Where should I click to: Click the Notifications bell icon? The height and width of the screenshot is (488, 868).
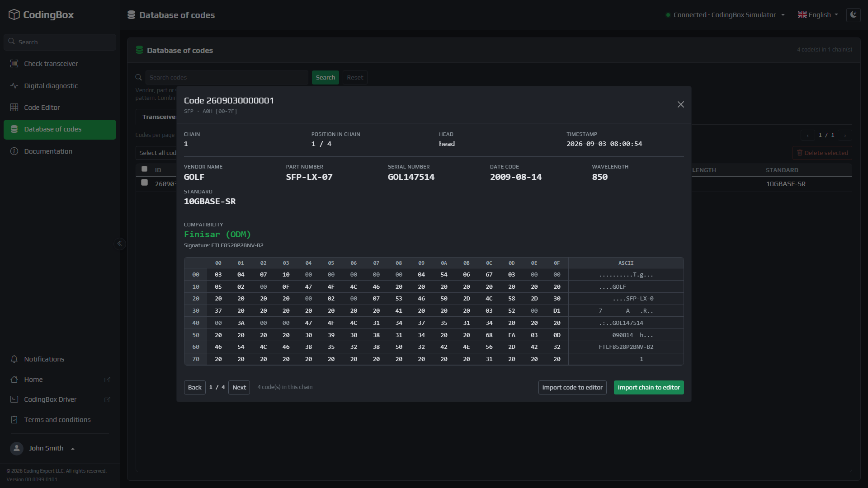click(x=14, y=359)
